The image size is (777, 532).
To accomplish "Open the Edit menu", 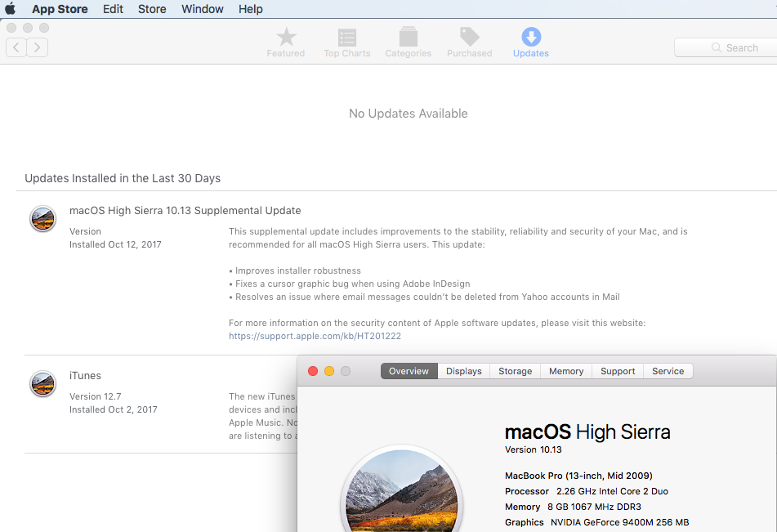I will [x=113, y=9].
